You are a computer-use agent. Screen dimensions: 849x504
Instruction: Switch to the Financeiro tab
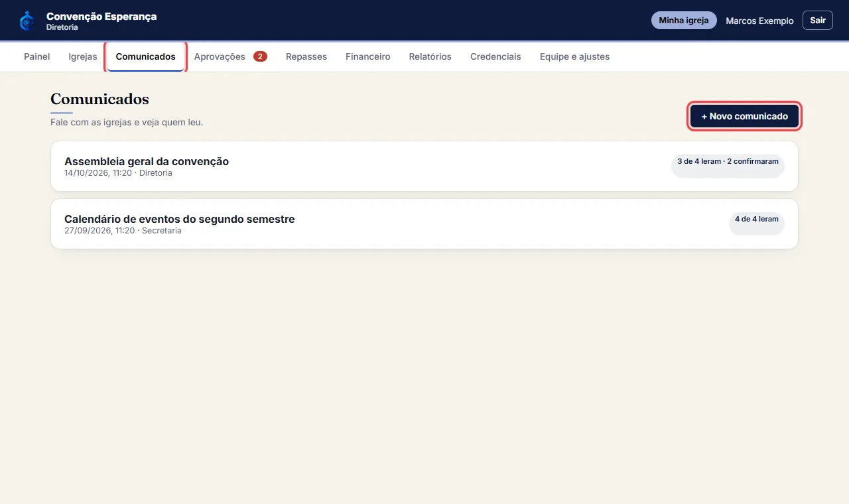(x=368, y=56)
